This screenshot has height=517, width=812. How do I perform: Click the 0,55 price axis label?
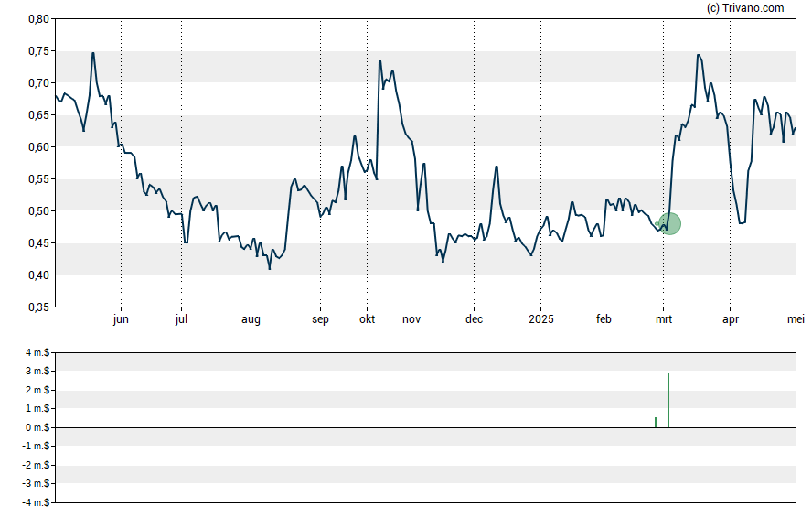point(38,179)
